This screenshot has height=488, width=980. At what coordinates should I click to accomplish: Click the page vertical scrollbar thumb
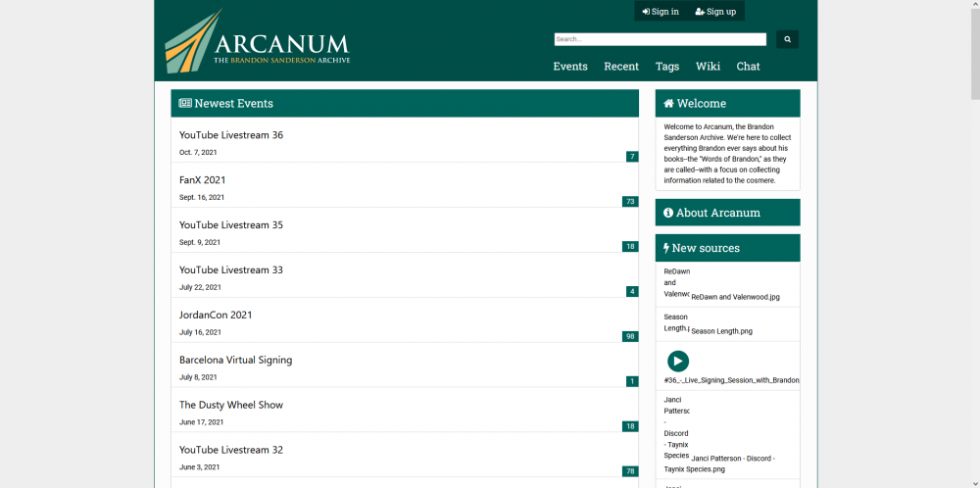point(975,53)
